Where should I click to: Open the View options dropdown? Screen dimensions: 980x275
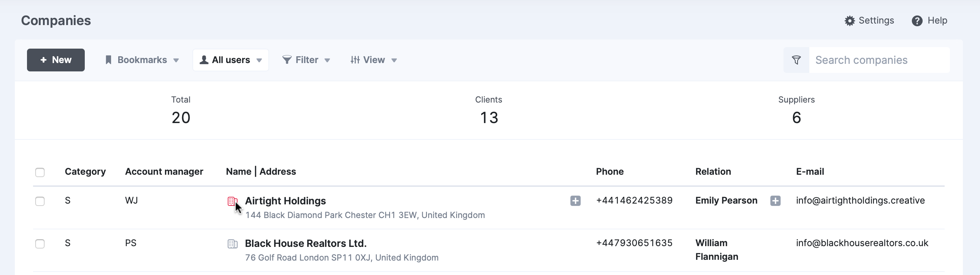tap(373, 60)
